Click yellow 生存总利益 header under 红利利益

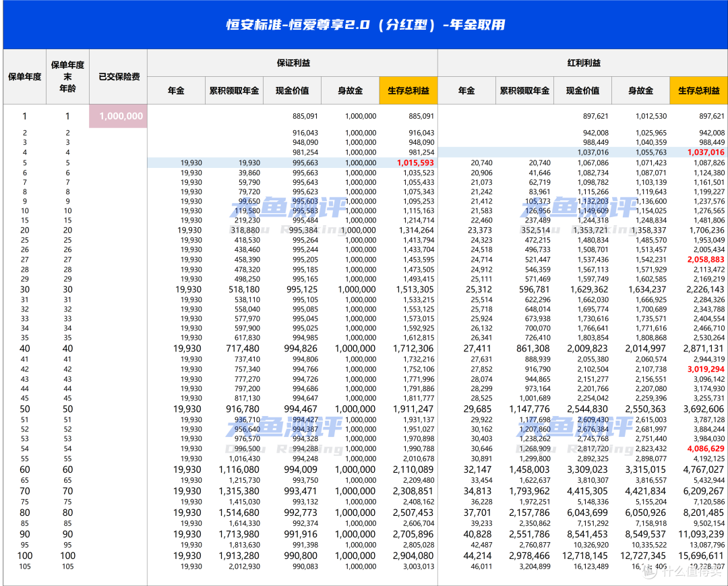pyautogui.click(x=699, y=90)
